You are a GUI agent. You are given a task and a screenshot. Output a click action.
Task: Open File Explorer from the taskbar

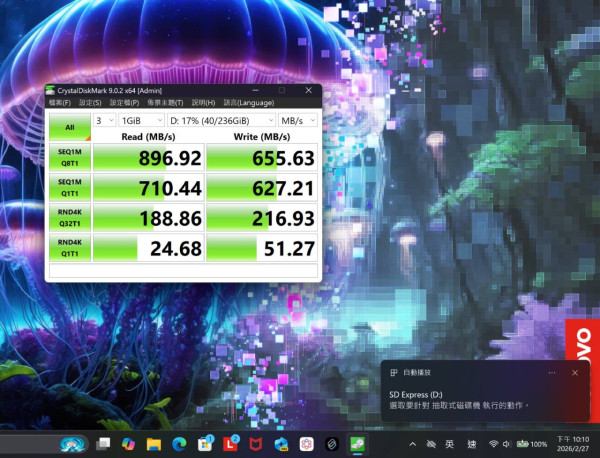coord(154,444)
